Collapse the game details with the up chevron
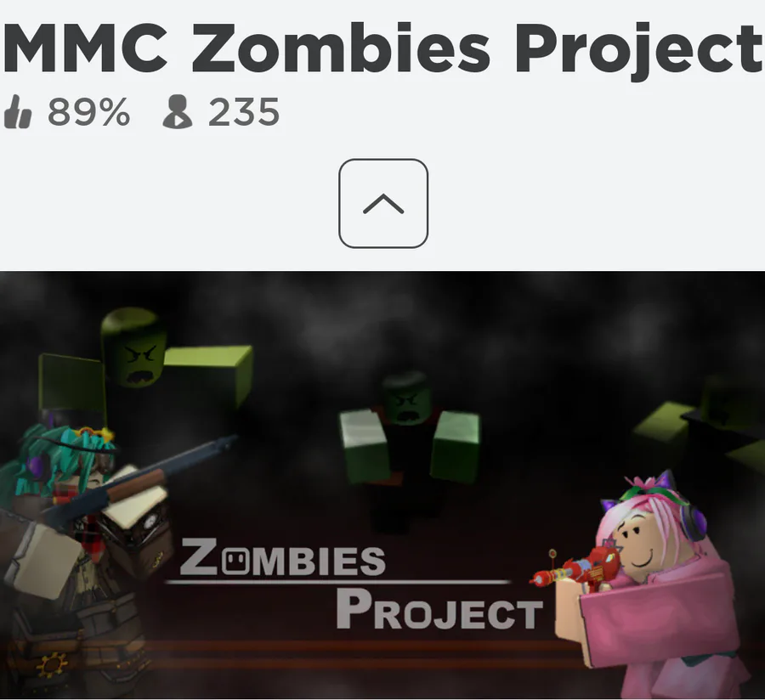 coord(383,203)
